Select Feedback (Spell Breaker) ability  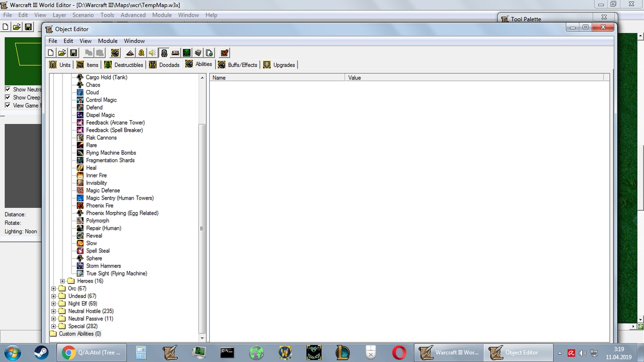click(x=115, y=130)
